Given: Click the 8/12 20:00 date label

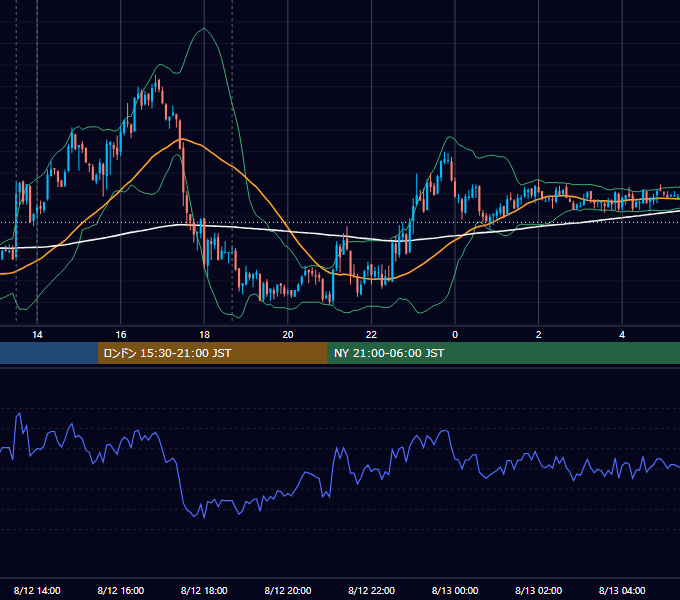Looking at the screenshot, I should 288,590.
